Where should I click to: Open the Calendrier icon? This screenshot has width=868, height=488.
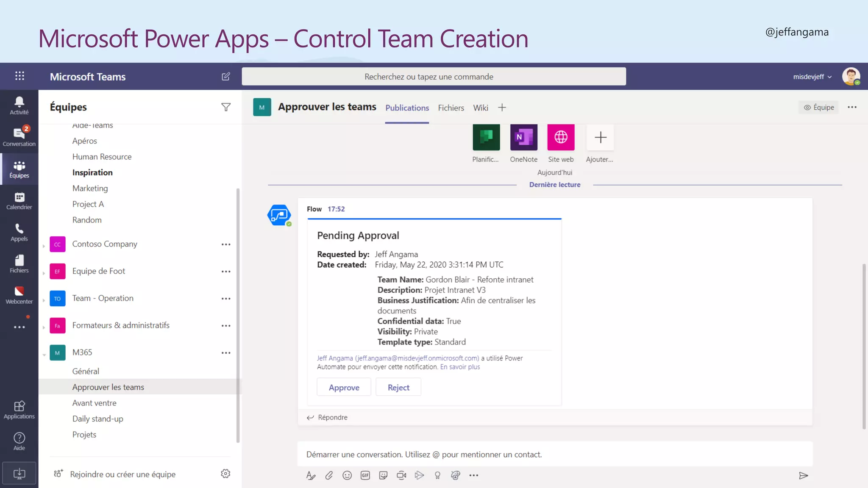[19, 201]
